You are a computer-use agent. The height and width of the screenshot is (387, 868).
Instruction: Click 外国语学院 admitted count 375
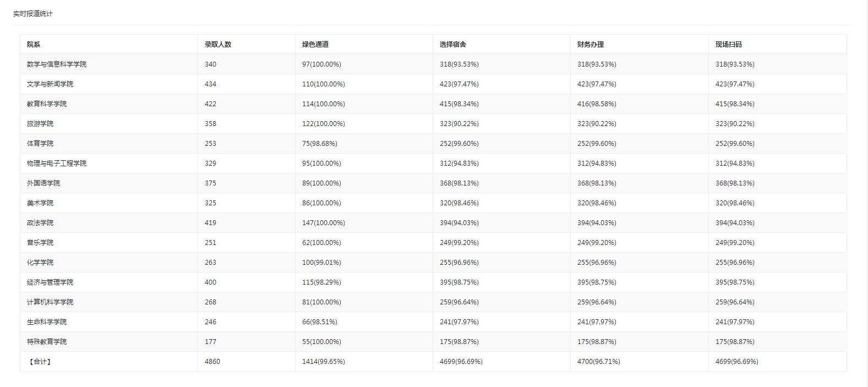click(x=210, y=183)
